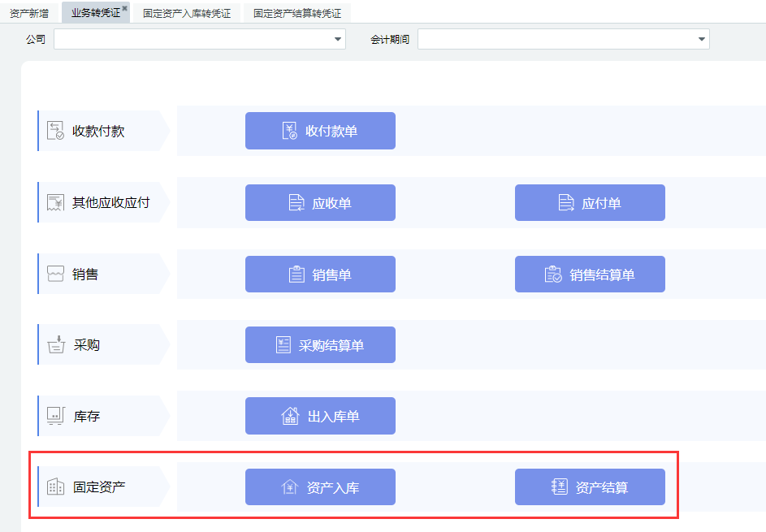
Task: Click the 销售 category icon
Action: pos(55,274)
